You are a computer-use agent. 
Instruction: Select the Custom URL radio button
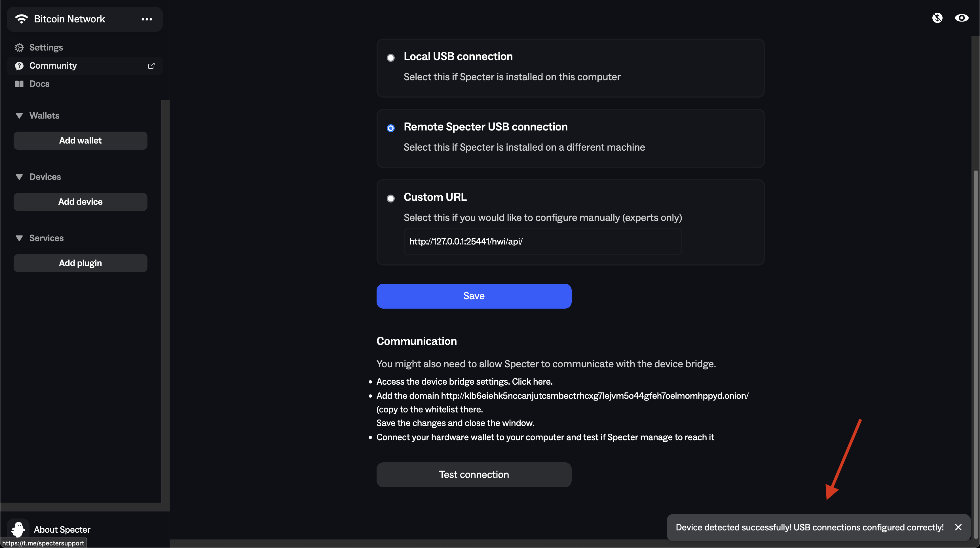tap(390, 199)
